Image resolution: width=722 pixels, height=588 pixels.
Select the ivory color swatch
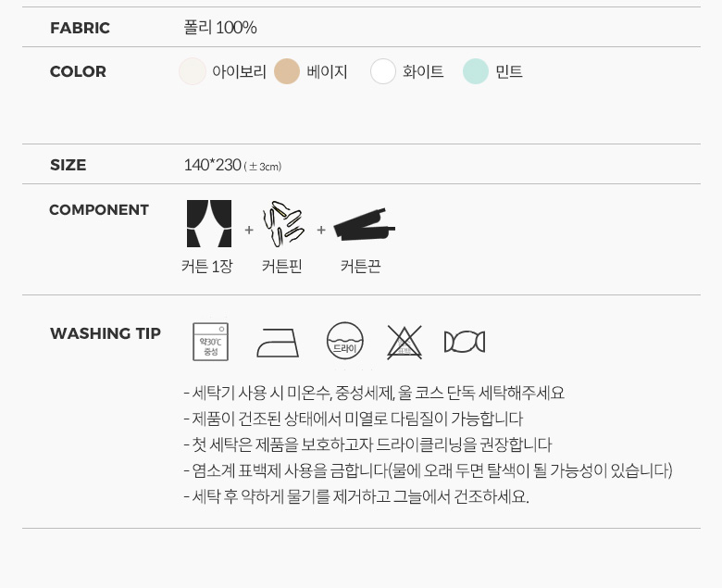point(193,71)
